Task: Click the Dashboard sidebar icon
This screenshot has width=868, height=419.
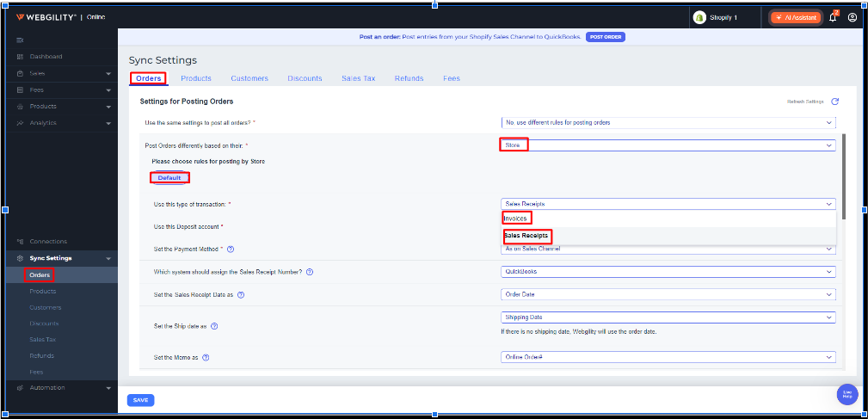Action: (20, 57)
